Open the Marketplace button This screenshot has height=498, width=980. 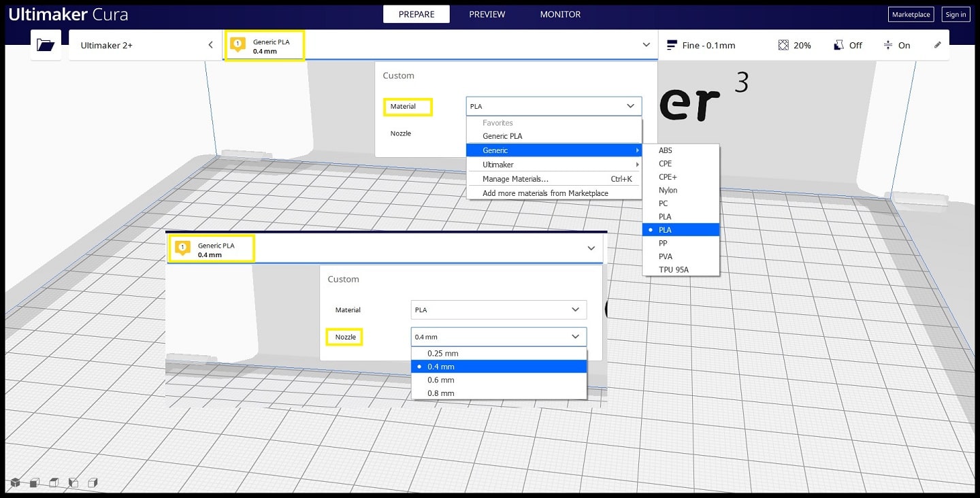[911, 14]
